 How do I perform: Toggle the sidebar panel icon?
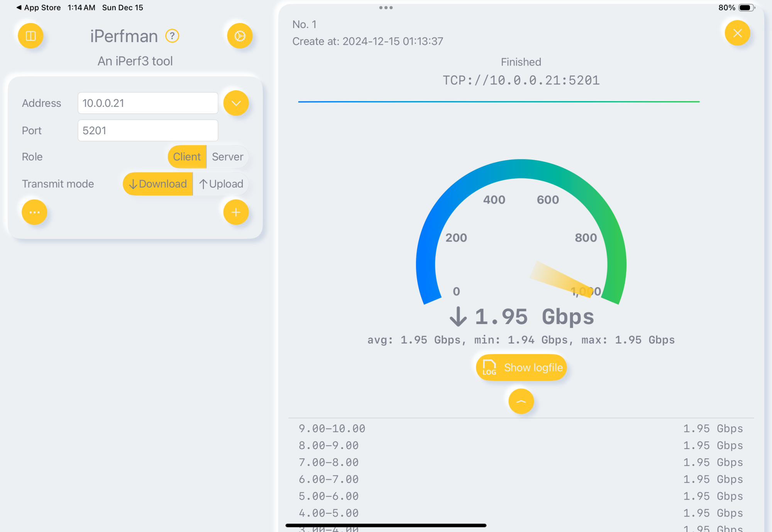30,36
